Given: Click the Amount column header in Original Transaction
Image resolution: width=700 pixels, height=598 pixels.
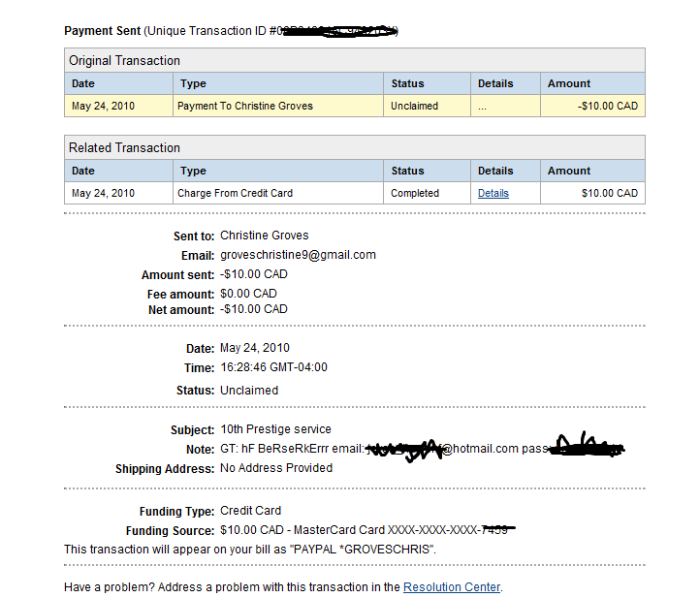Looking at the screenshot, I should (x=569, y=83).
